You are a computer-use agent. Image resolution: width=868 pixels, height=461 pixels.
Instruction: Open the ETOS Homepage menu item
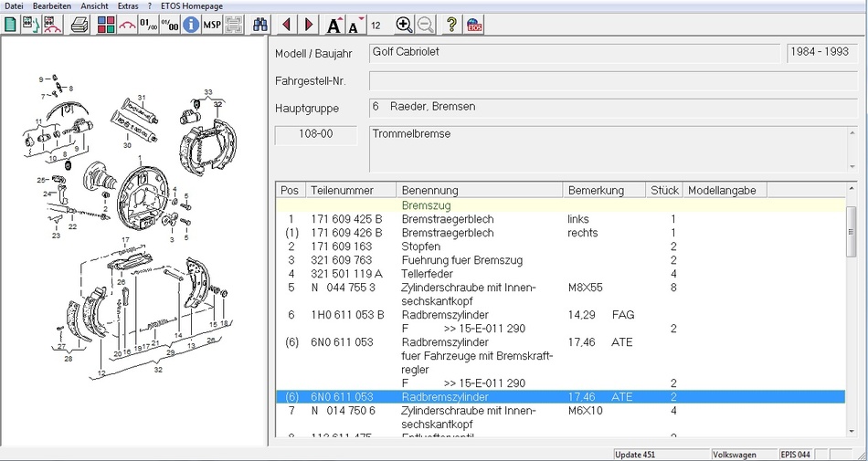pyautogui.click(x=192, y=6)
